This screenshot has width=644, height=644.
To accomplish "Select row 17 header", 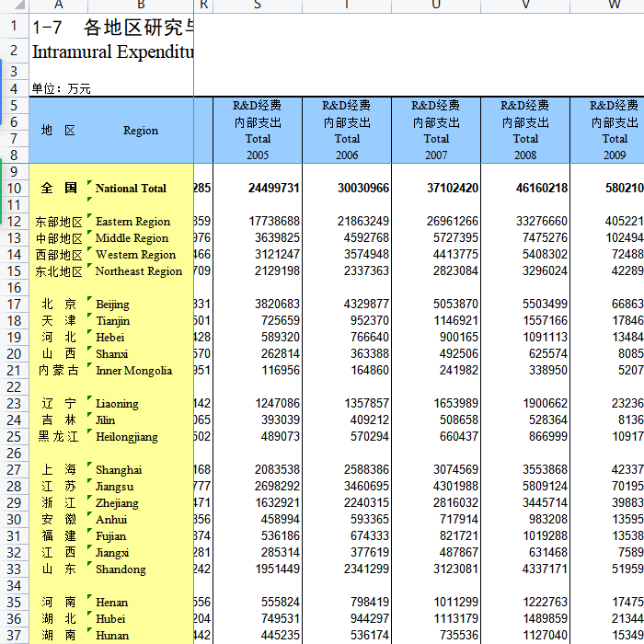I will click(14, 305).
